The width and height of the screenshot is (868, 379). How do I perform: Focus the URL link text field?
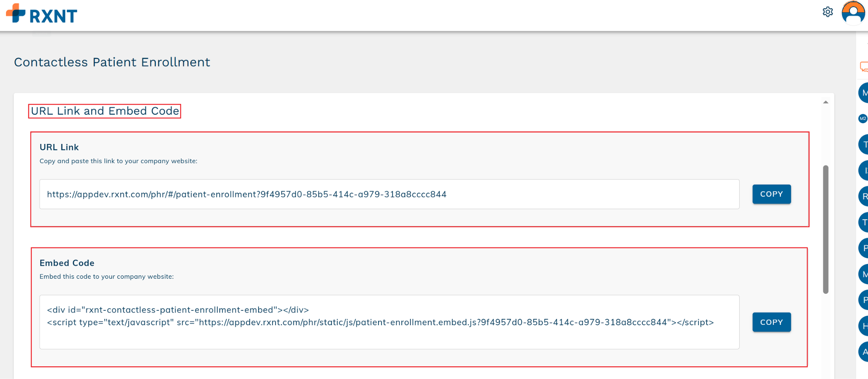click(389, 194)
